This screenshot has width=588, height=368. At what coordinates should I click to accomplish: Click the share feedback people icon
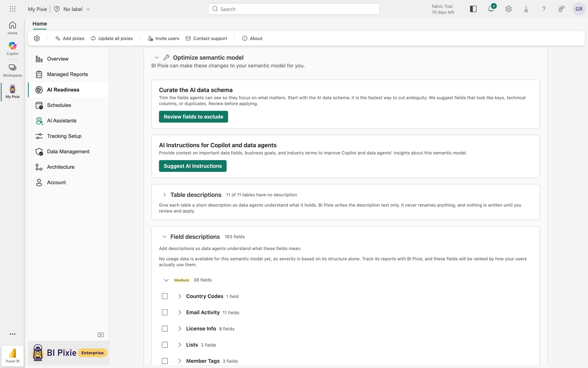(562, 9)
